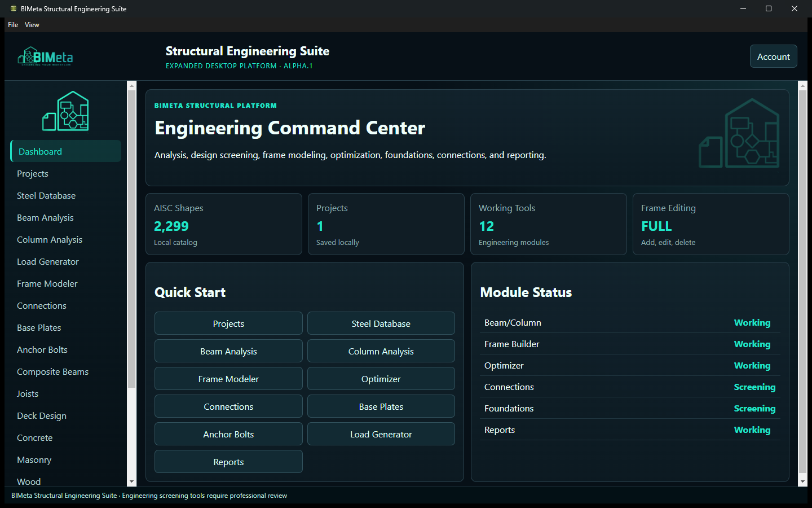Click the main panel scroll up arrow
The width and height of the screenshot is (812, 508).
tap(803, 86)
